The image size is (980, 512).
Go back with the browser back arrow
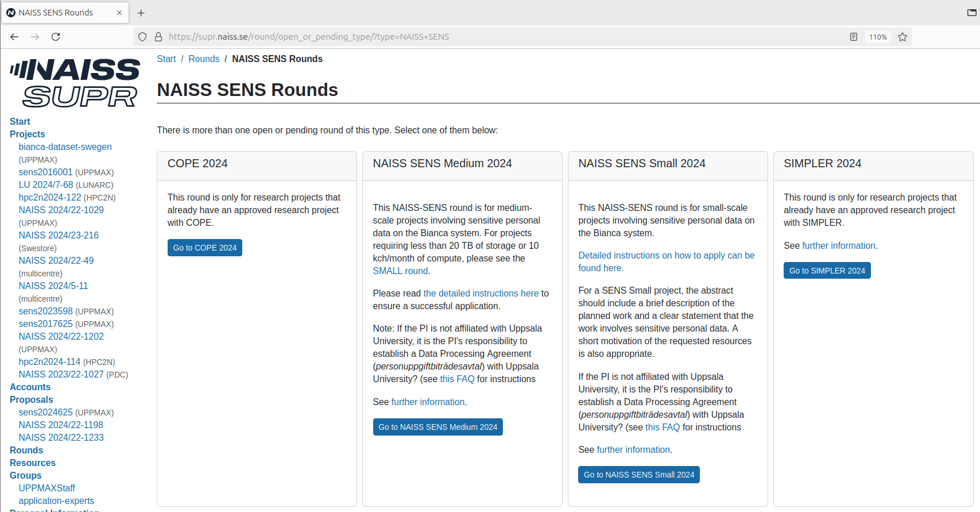[x=15, y=37]
